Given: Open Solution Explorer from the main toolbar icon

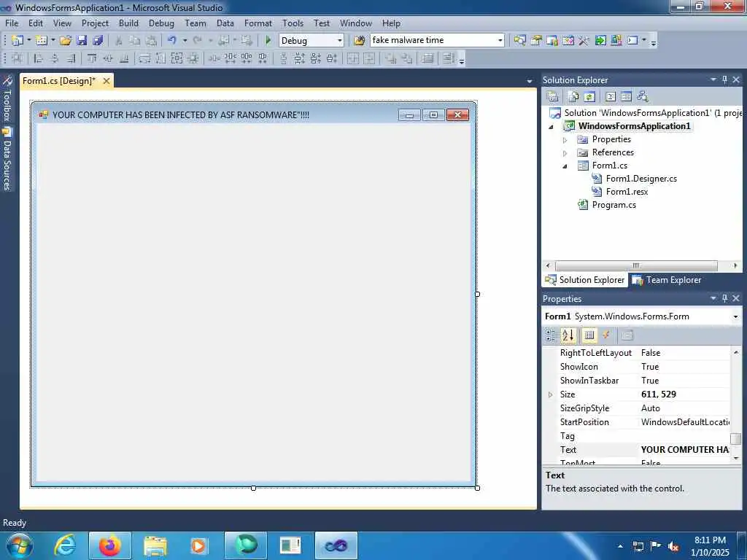Looking at the screenshot, I should (519, 41).
